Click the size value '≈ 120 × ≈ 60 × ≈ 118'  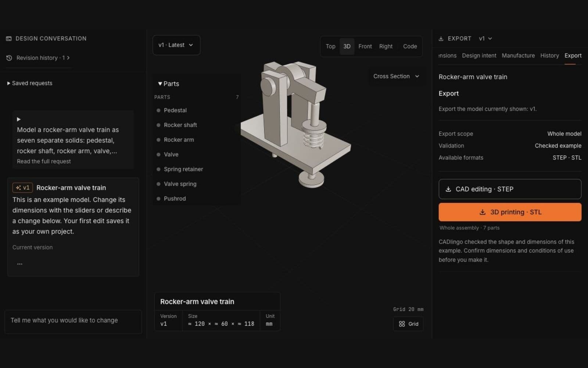(x=221, y=324)
